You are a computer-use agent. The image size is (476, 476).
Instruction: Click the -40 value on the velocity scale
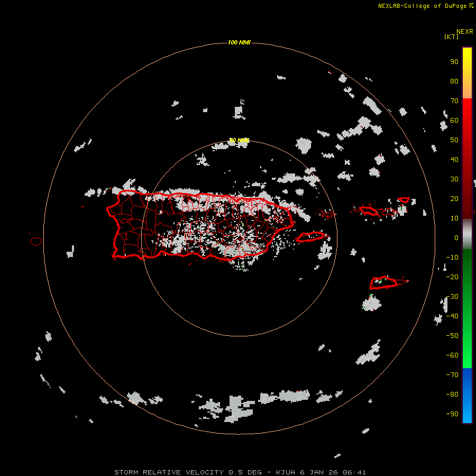click(452, 316)
